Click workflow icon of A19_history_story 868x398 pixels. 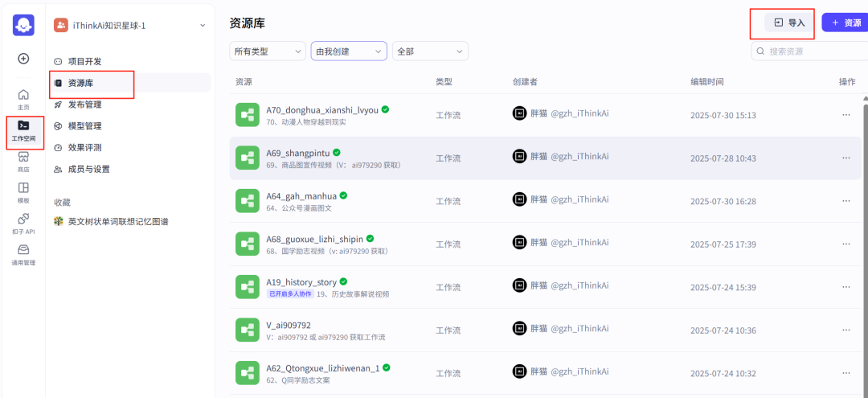pyautogui.click(x=247, y=287)
